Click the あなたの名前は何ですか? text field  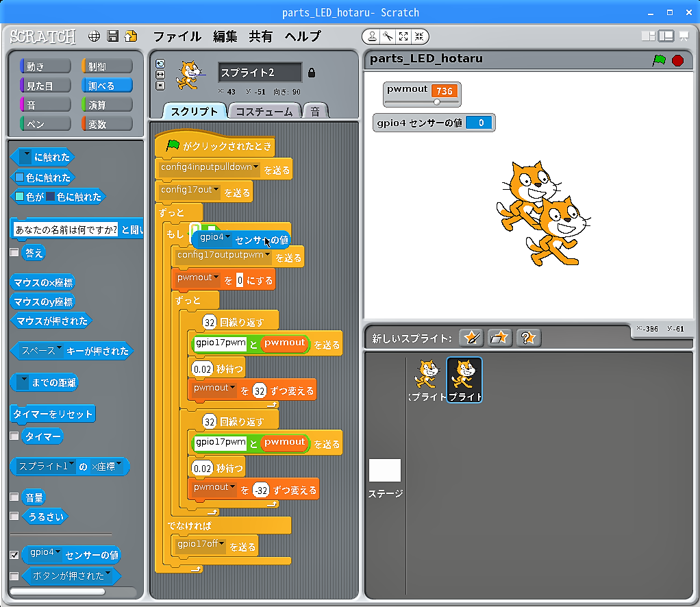(66, 230)
